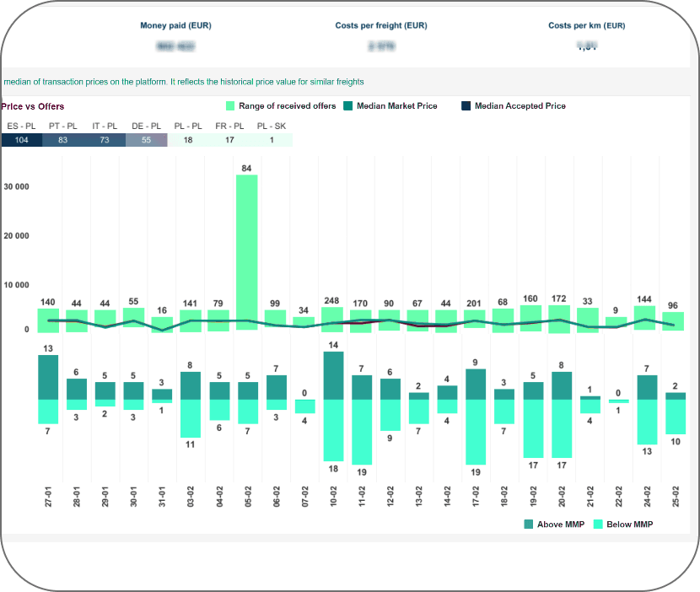
Task: Select the ES - PL route segment
Action: pyautogui.click(x=22, y=140)
